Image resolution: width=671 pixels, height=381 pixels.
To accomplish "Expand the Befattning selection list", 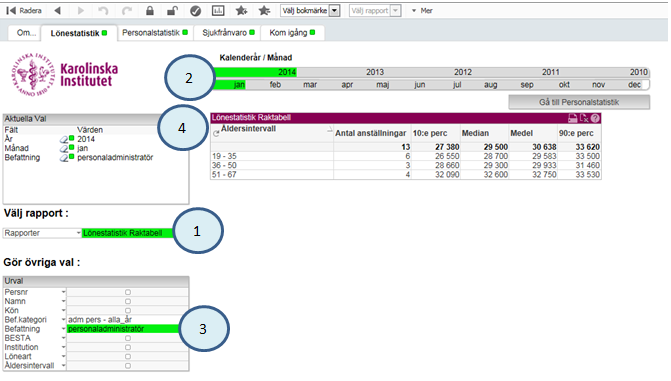I will tap(63, 329).
